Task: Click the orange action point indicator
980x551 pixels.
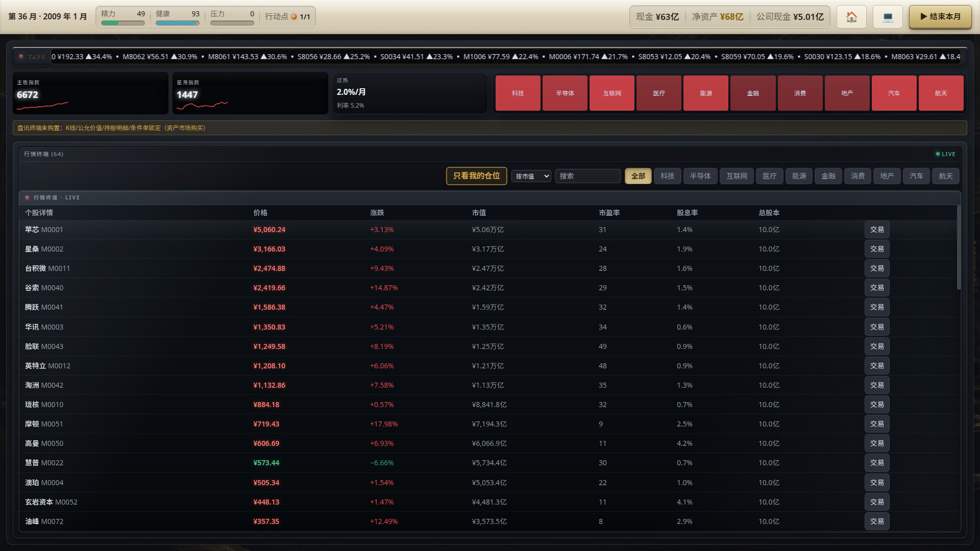Action: [294, 17]
